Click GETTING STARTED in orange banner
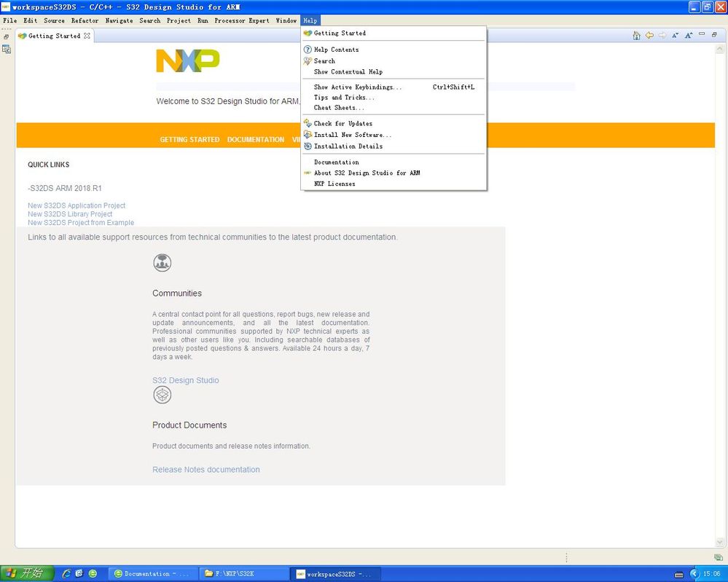The image size is (728, 582). 189,139
